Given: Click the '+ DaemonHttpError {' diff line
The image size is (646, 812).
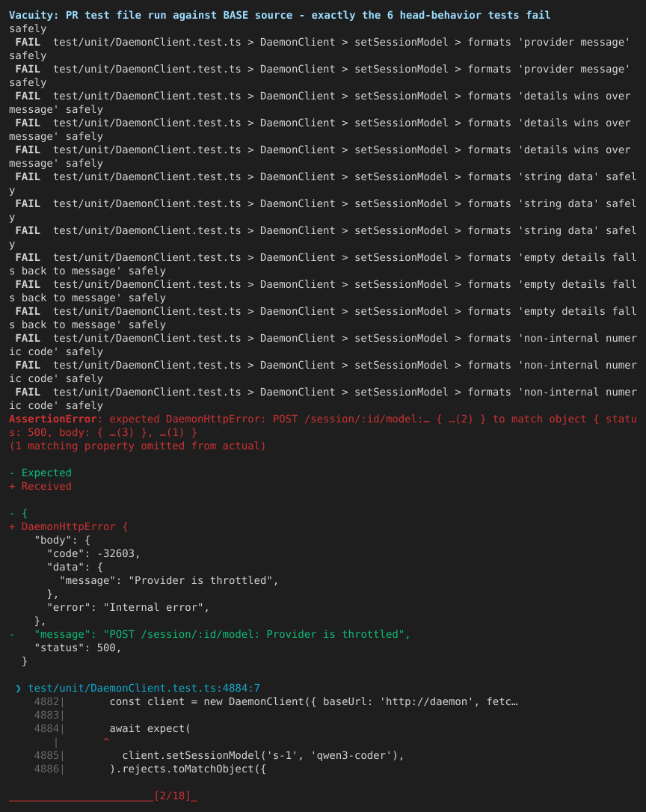Looking at the screenshot, I should tap(68, 526).
